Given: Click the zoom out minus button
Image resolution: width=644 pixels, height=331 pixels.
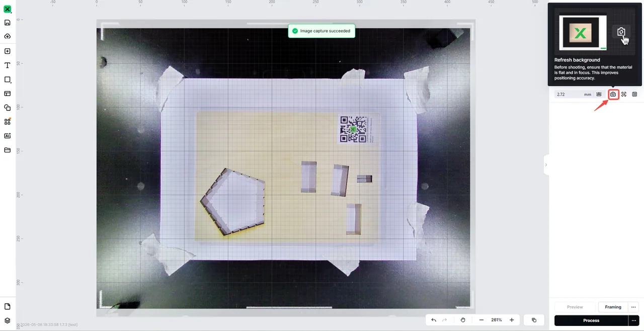Looking at the screenshot, I should coord(481,320).
